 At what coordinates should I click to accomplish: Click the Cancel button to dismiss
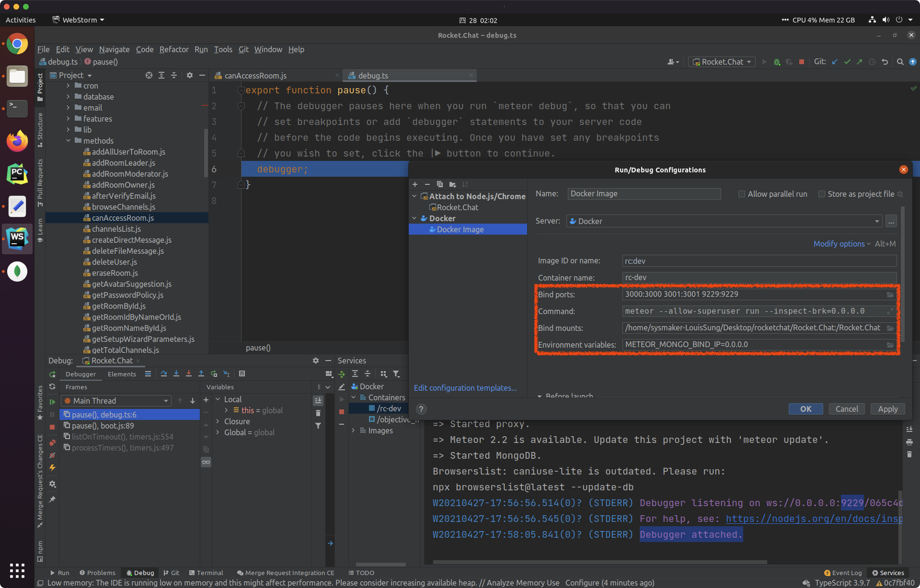pyautogui.click(x=846, y=408)
